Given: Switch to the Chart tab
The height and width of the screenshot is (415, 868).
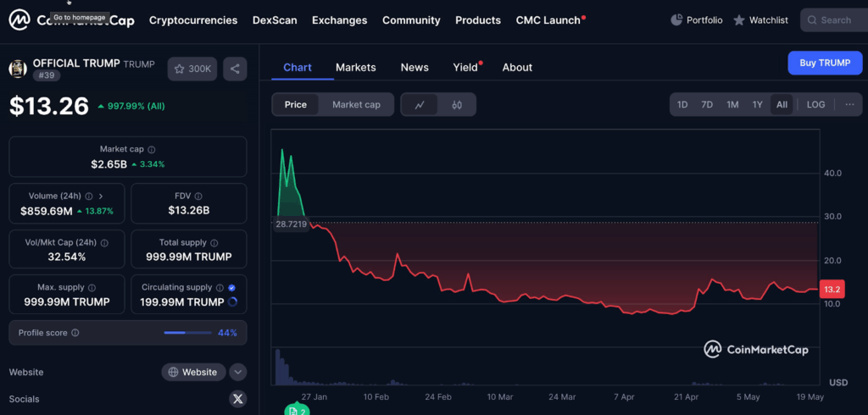Looking at the screenshot, I should coord(298,68).
